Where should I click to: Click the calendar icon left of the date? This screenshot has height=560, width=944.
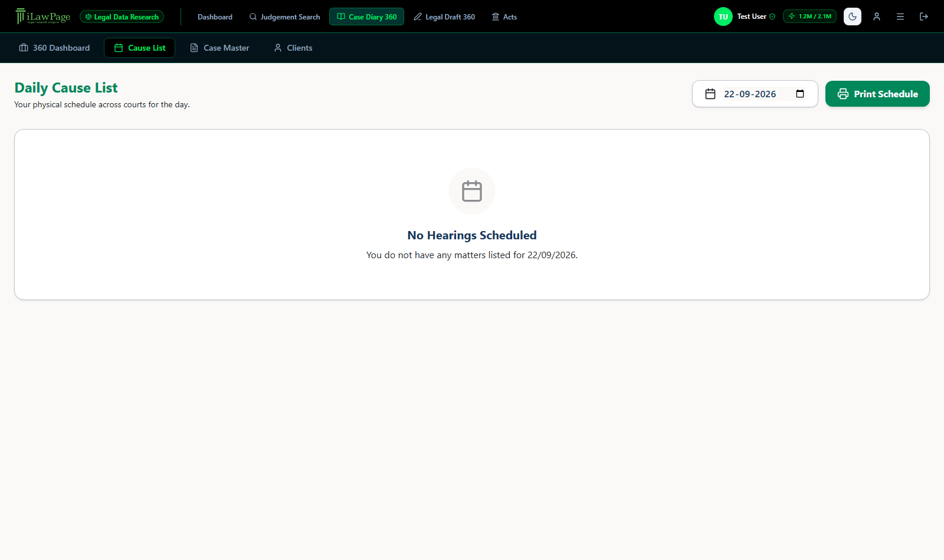click(x=710, y=94)
